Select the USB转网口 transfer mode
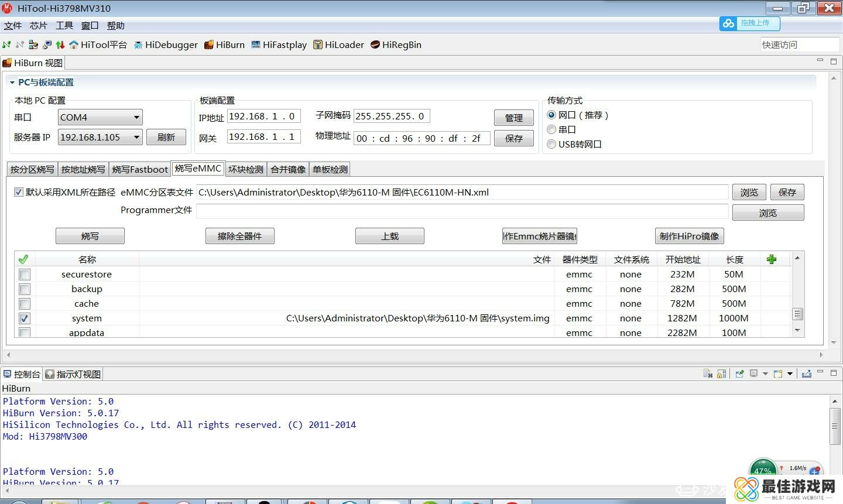 (551, 144)
